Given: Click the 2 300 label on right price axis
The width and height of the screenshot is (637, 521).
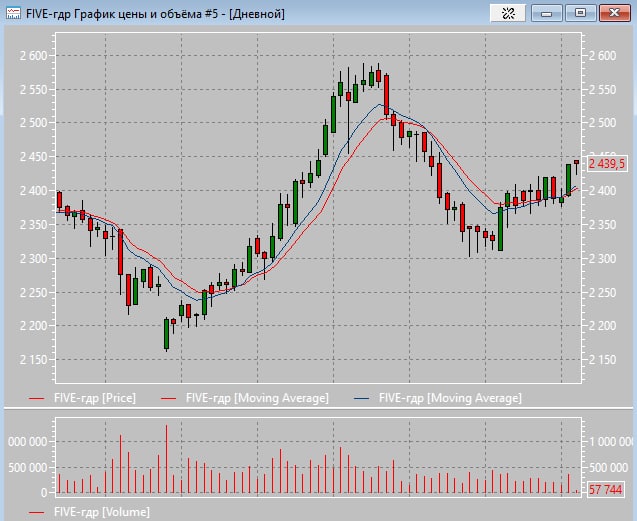Looking at the screenshot, I should pos(602,258).
